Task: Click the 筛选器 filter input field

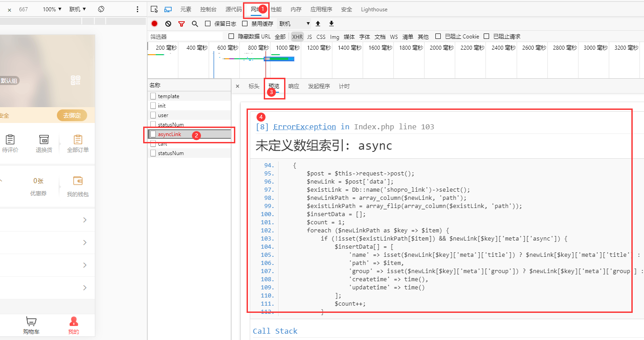Action: click(186, 37)
